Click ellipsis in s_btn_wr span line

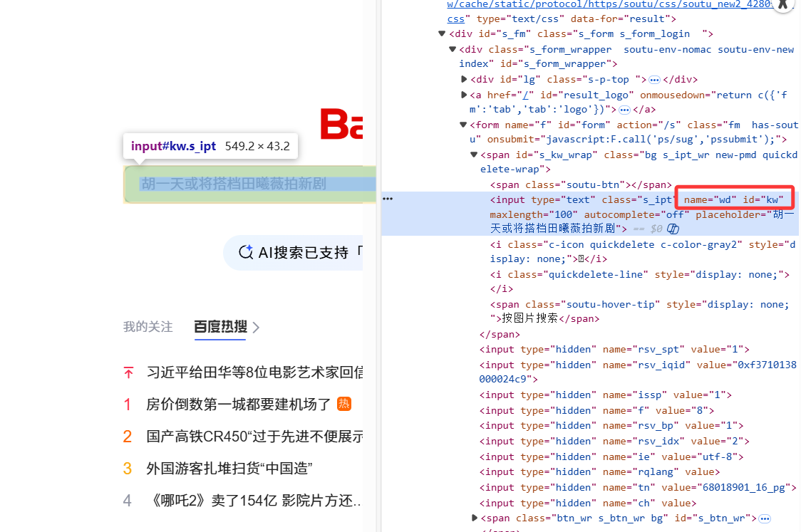pos(764,518)
